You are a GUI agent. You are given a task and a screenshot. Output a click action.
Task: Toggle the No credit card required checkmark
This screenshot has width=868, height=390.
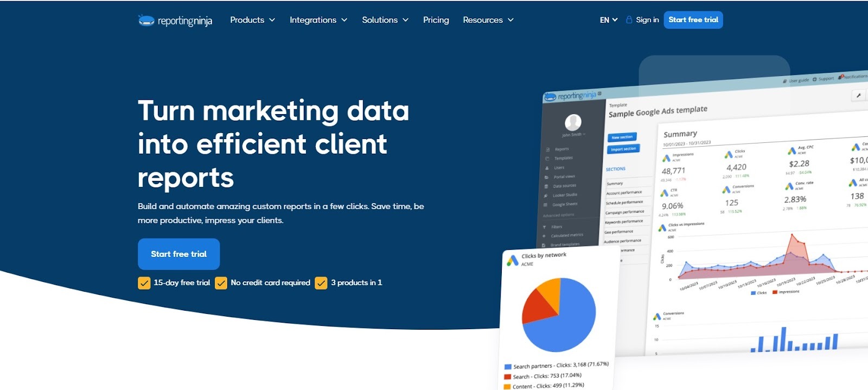221,284
